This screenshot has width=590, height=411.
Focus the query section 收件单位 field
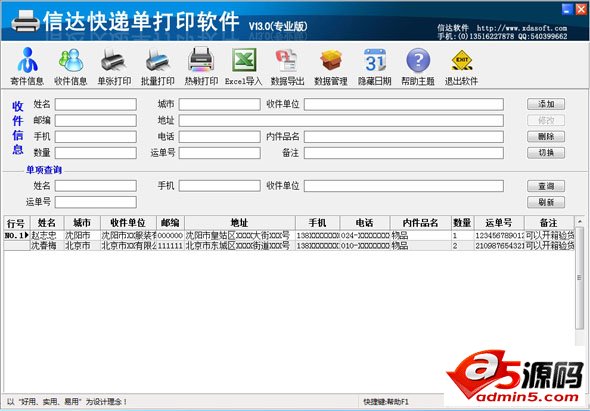(x=404, y=186)
